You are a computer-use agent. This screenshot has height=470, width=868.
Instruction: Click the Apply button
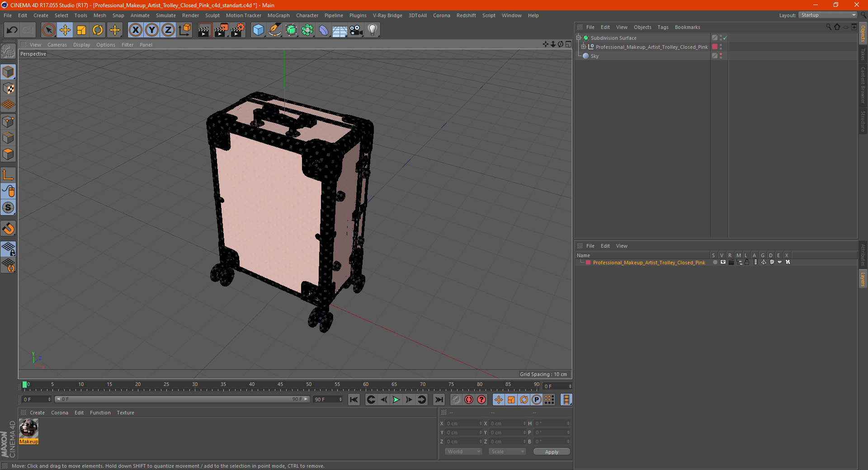coord(552,452)
